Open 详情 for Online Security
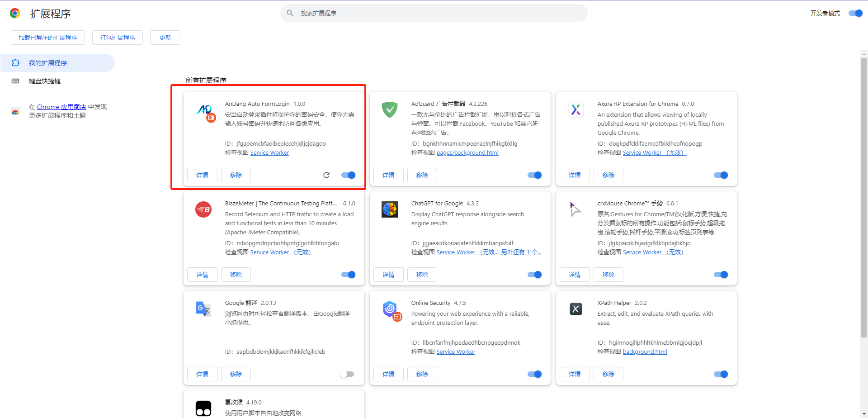Image resolution: width=868 pixels, height=418 pixels. click(388, 374)
